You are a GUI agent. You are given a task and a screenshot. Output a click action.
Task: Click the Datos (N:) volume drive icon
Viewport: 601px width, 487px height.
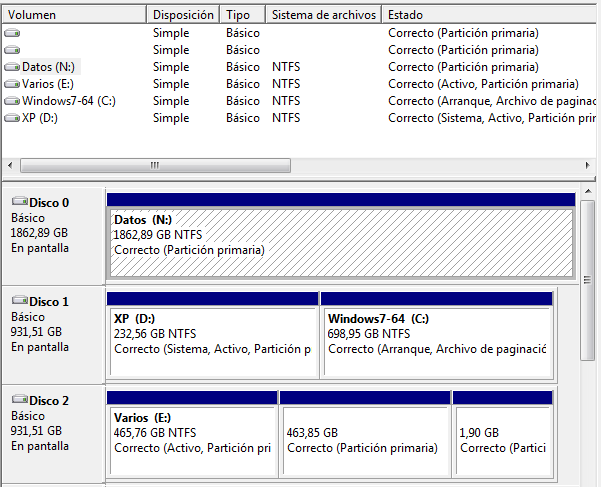pos(12,67)
